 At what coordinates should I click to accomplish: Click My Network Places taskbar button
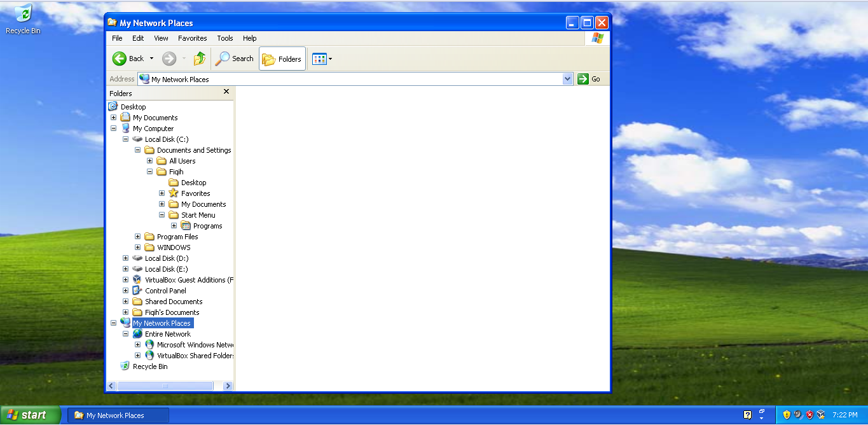point(118,415)
